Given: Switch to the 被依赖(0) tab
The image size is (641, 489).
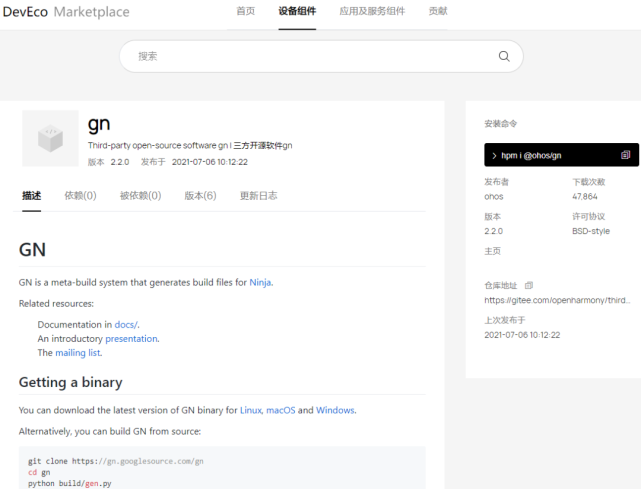Looking at the screenshot, I should (x=140, y=196).
